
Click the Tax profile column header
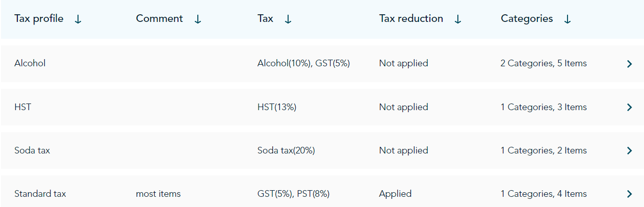(39, 19)
